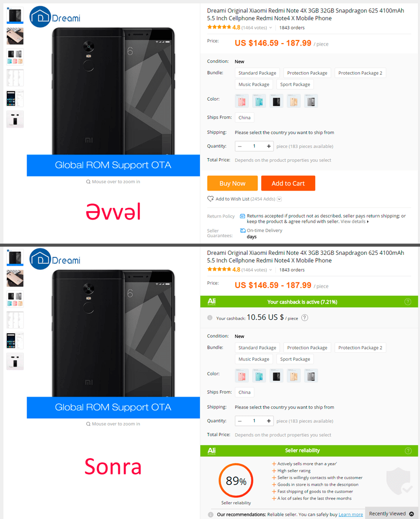Select Protection Package 2 in the top panel
Viewport: 420px width, 519px height.
tap(360, 73)
